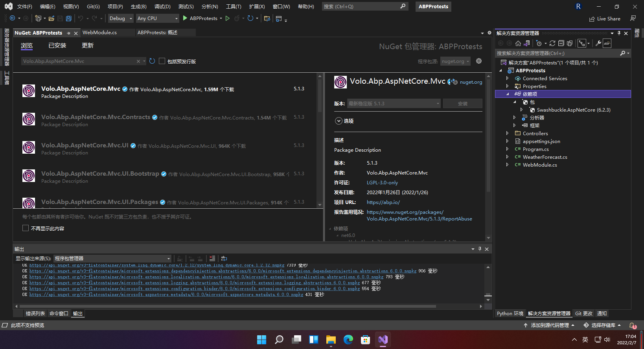
Task: Enable the Include prerelease checkbox
Action: coord(162,61)
